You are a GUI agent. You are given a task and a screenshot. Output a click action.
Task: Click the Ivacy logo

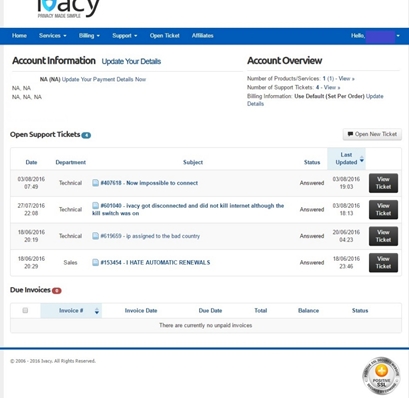(x=68, y=9)
